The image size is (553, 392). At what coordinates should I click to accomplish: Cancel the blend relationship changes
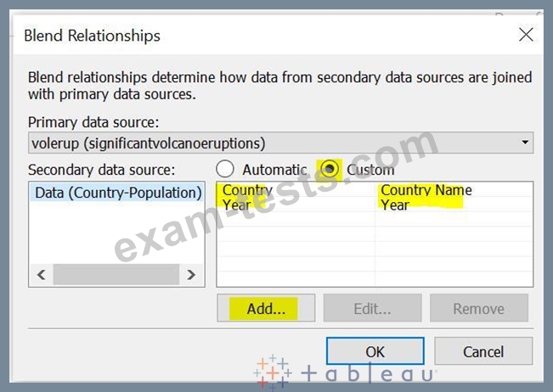tap(482, 351)
